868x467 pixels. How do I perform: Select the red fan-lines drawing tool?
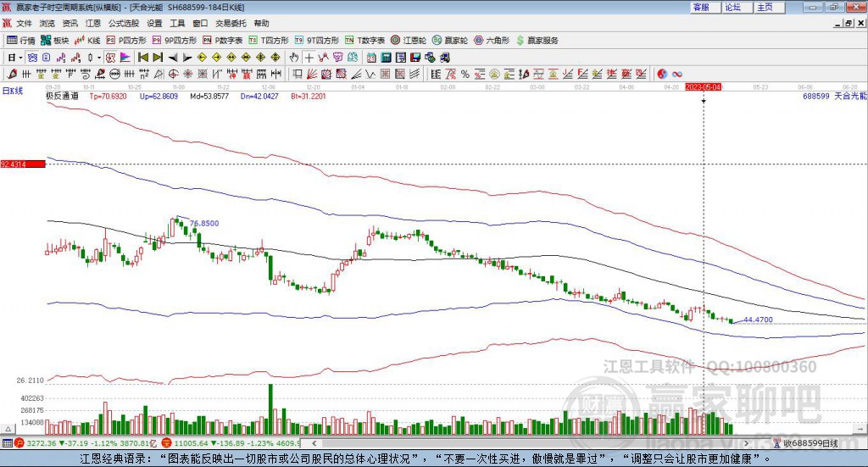(312, 74)
